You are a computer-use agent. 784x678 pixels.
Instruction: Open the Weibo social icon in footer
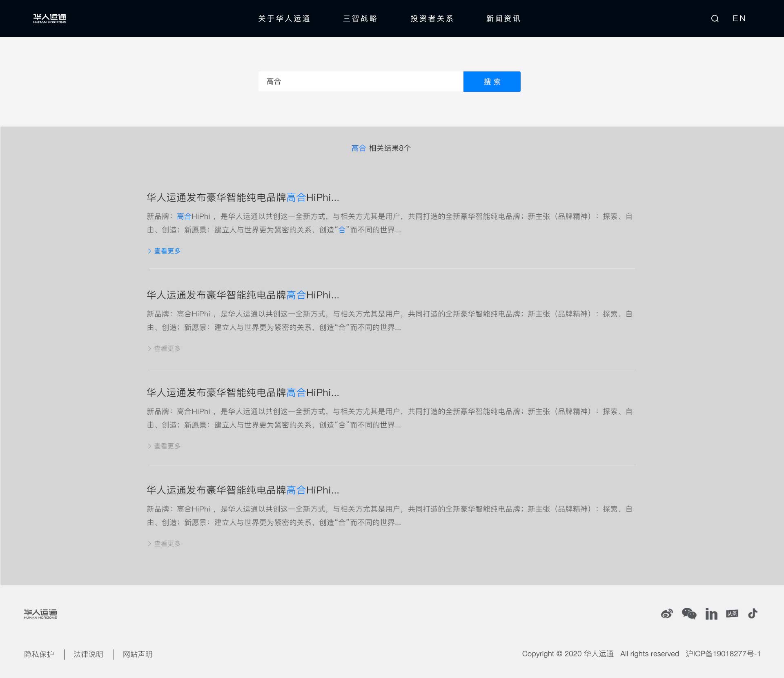pos(667,614)
